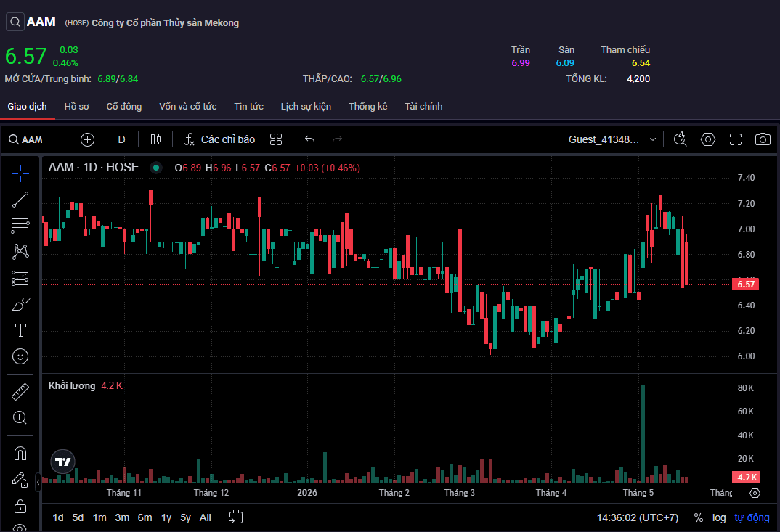Select the text annotation tool
Image resolution: width=780 pixels, height=532 pixels.
(x=20, y=330)
